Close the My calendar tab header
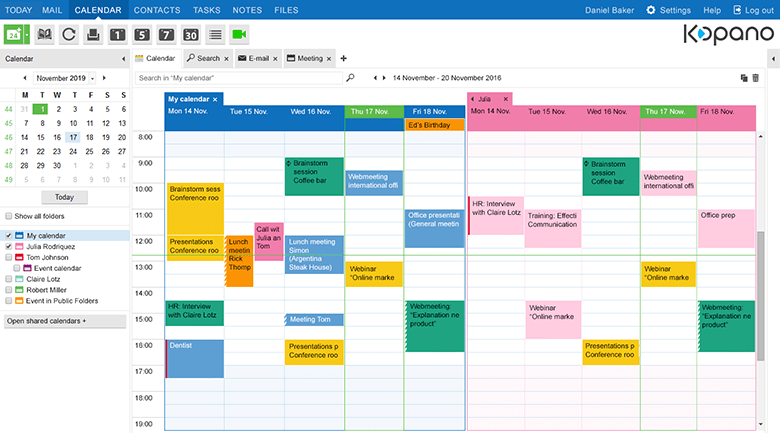The image size is (780, 434). [x=215, y=100]
